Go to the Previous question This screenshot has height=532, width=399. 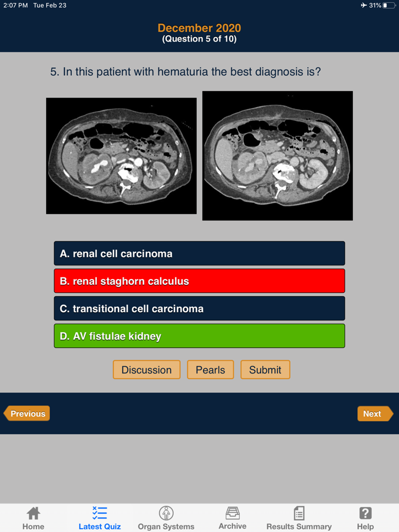tap(27, 414)
